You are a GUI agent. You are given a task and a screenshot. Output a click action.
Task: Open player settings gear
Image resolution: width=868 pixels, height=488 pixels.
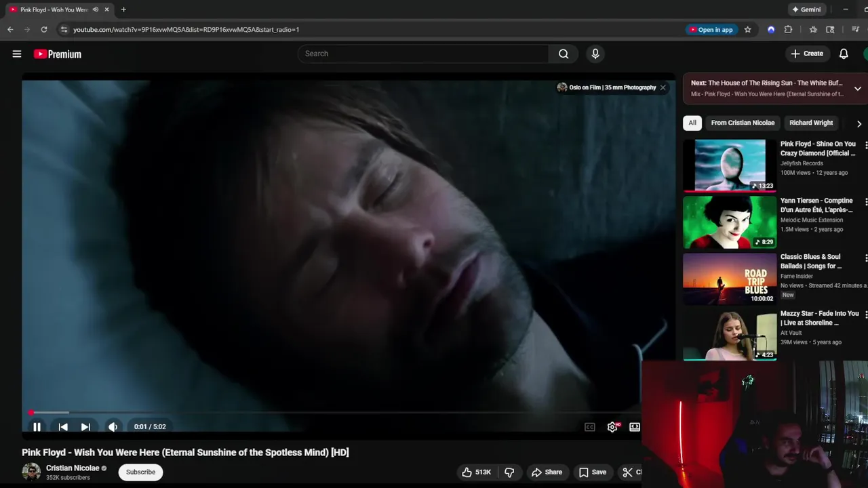(612, 427)
